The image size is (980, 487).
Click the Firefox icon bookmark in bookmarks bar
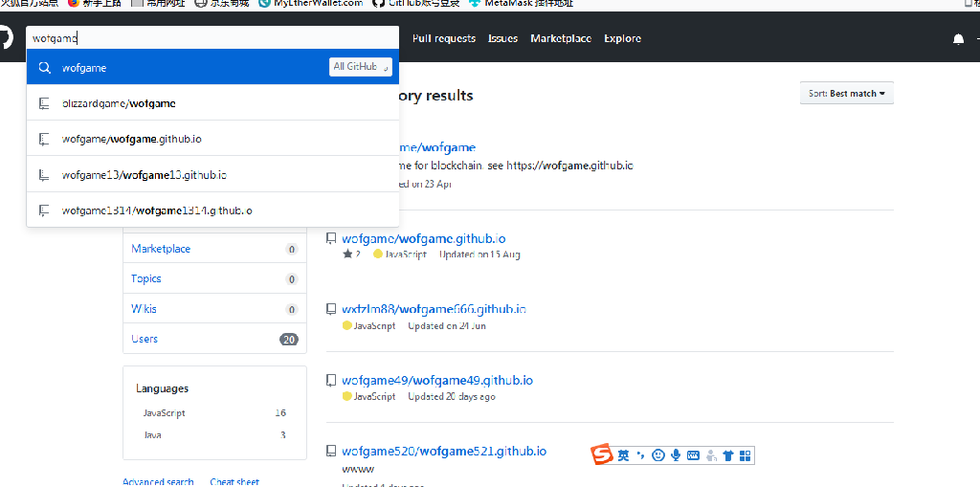pos(74,3)
